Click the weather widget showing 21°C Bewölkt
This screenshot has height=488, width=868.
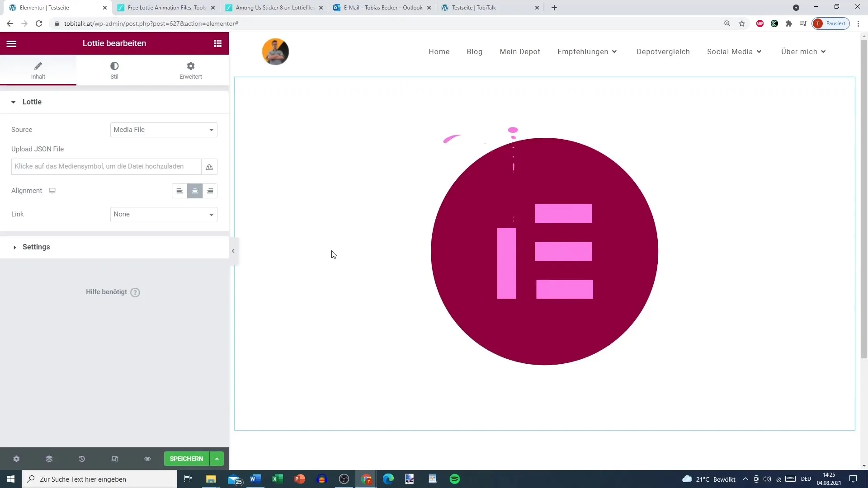click(709, 479)
